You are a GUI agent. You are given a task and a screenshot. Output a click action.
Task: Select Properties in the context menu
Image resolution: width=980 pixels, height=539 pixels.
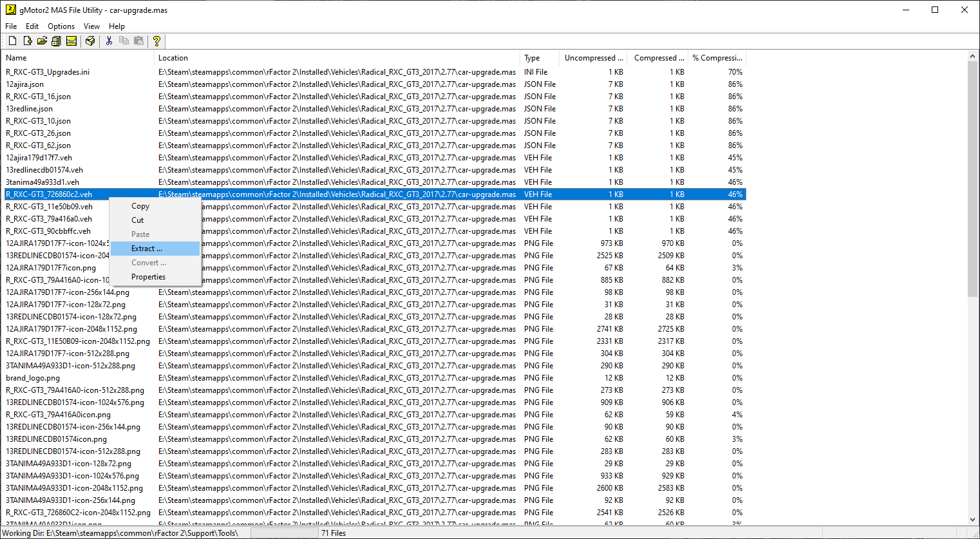pos(148,277)
